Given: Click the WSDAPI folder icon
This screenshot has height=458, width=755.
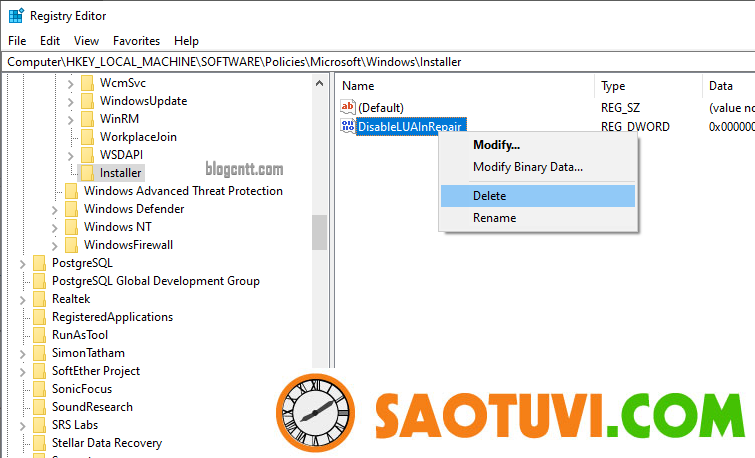Looking at the screenshot, I should click(x=88, y=155).
